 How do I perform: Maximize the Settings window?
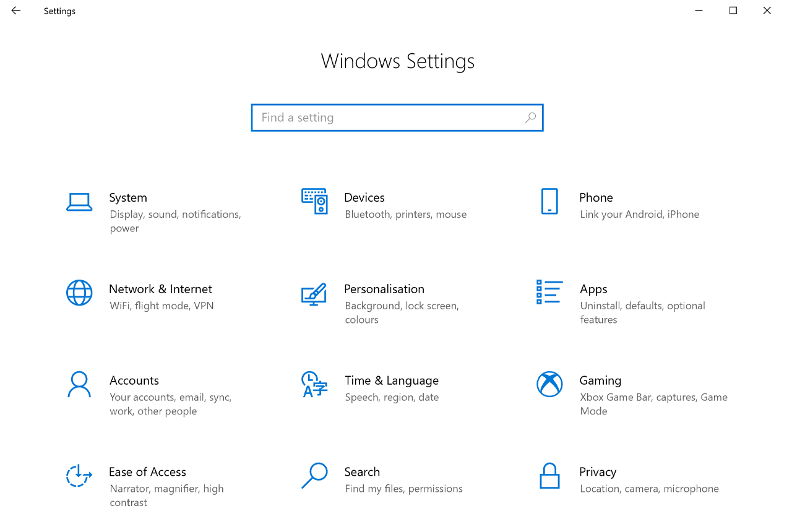733,11
